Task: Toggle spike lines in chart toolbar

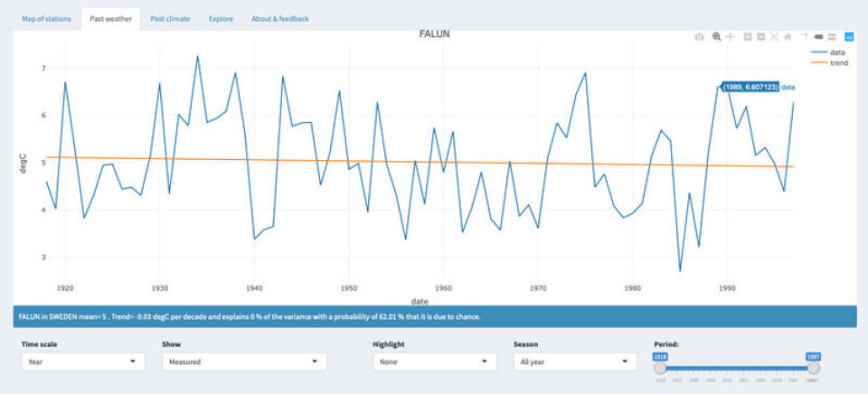Action: click(x=804, y=37)
